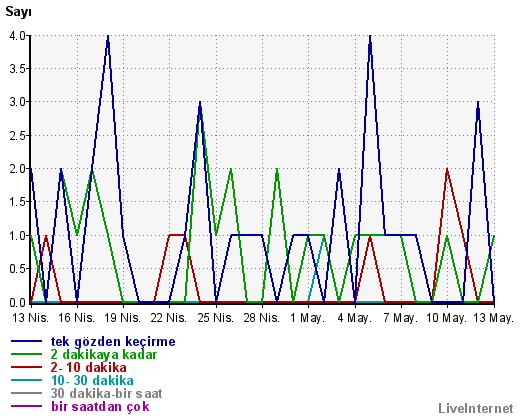This screenshot has width=520, height=418.
Task: Click the red legend line swatch
Action: 27,367
